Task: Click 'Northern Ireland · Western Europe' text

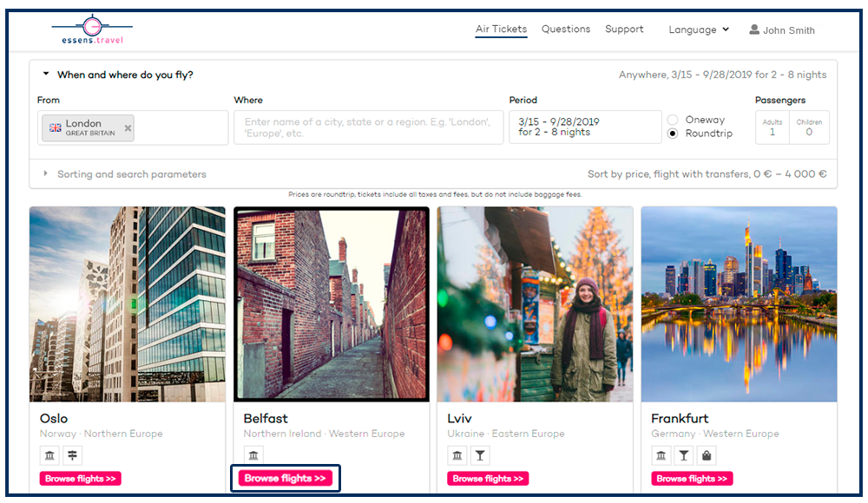Action: [x=325, y=434]
